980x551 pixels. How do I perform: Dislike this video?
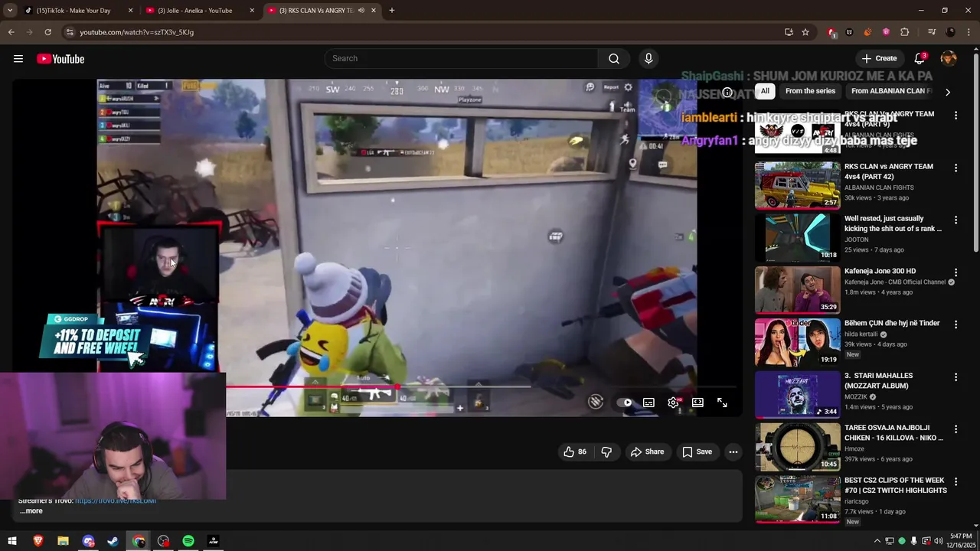tap(606, 452)
